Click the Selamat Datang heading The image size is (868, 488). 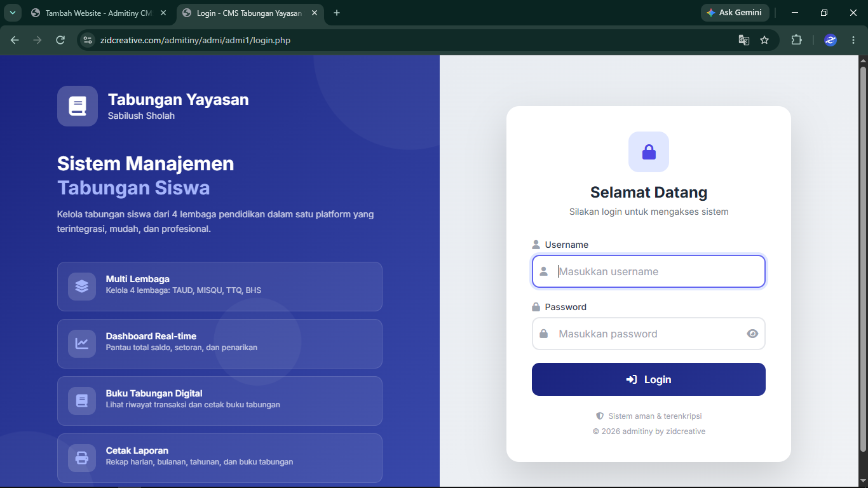point(649,192)
